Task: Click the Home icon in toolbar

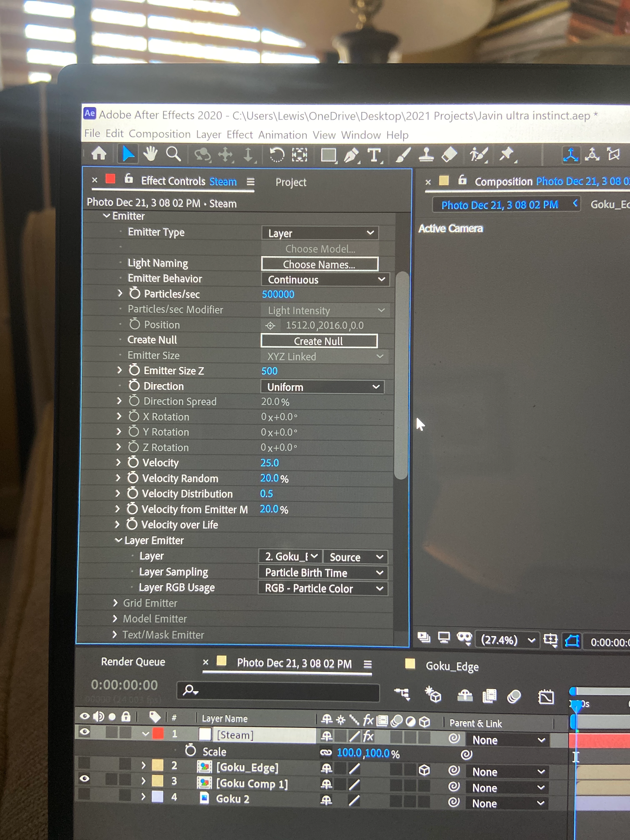Action: coord(99,153)
